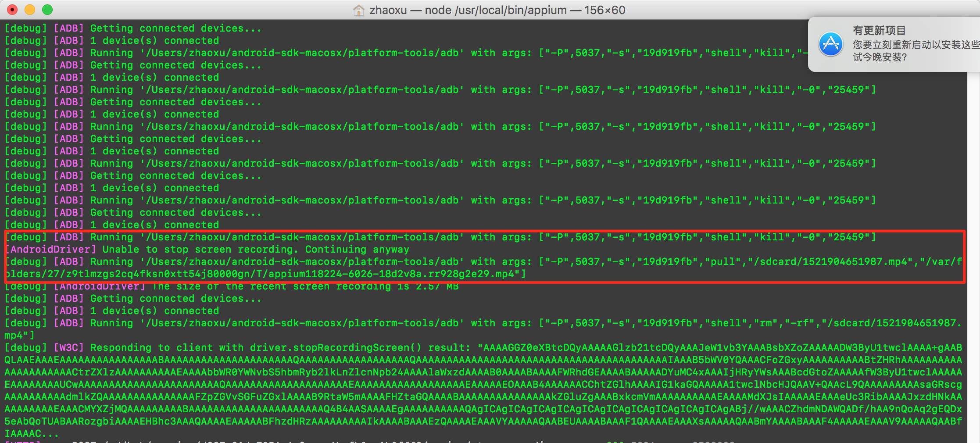The width and height of the screenshot is (980, 443).
Task: Open the 有更新项目 update notification title
Action: [x=879, y=30]
